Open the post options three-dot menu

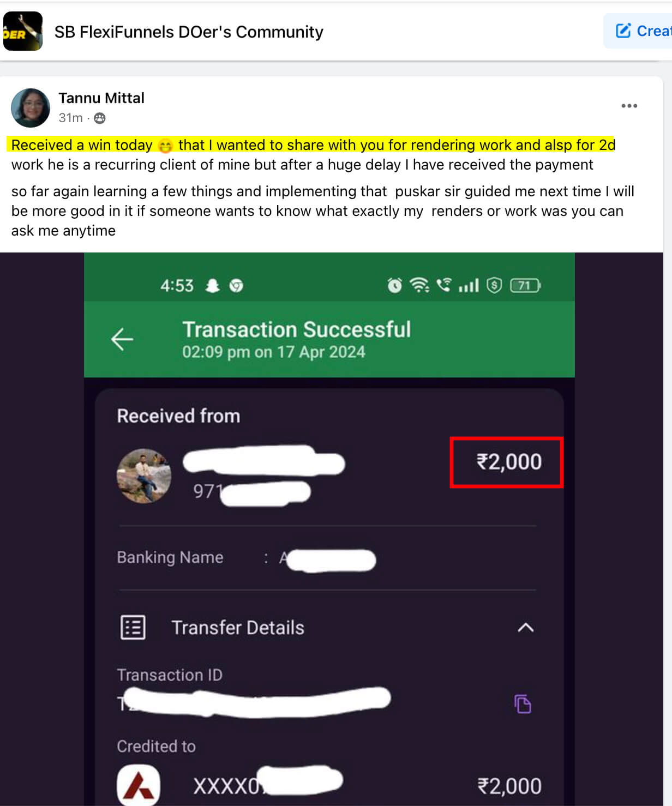tap(629, 106)
